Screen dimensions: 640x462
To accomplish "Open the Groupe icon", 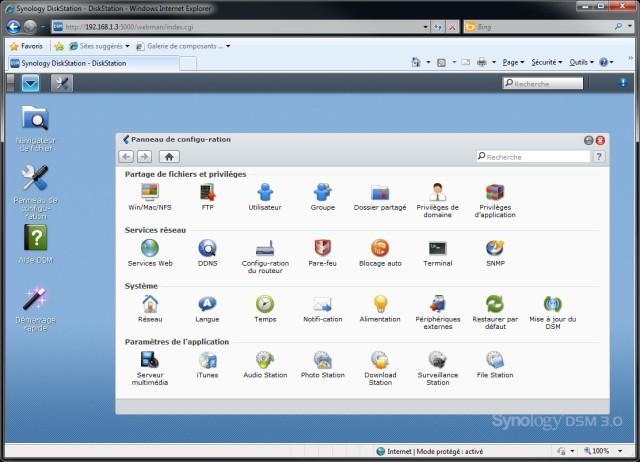I will (x=322, y=197).
